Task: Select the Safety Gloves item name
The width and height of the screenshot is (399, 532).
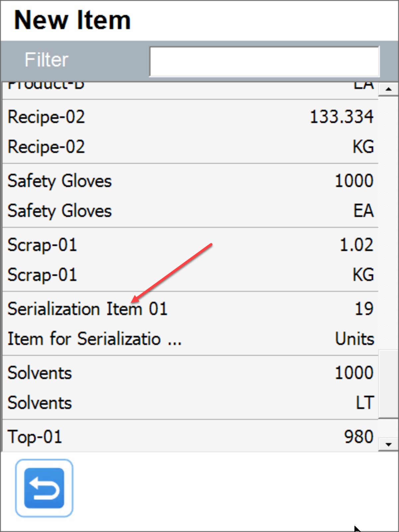Action: coord(60,181)
